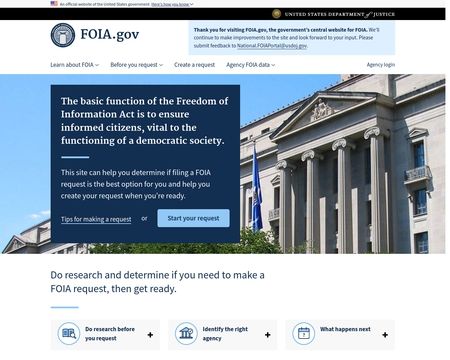Screen dimensions: 450x360
Task: Click the agency building icon
Action: pyautogui.click(x=186, y=334)
